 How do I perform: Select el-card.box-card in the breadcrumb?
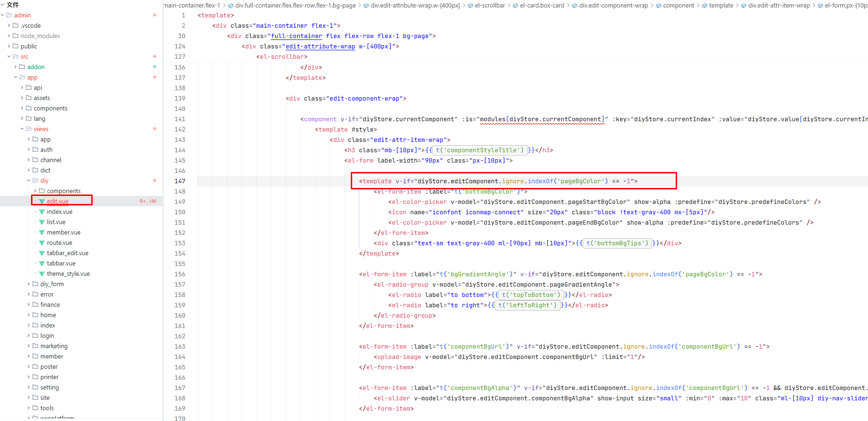point(542,6)
